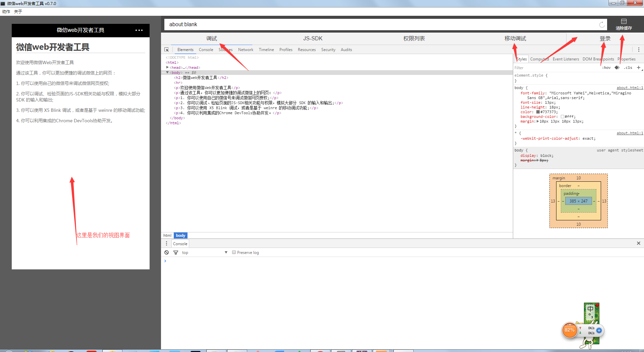
Task: Click the console prompt input line
Action: (x=402, y=261)
